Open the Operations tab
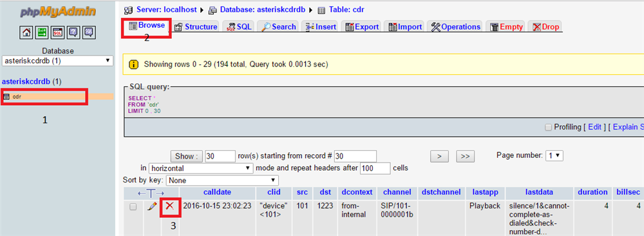Viewport: 644px width, 236px height. pos(455,26)
